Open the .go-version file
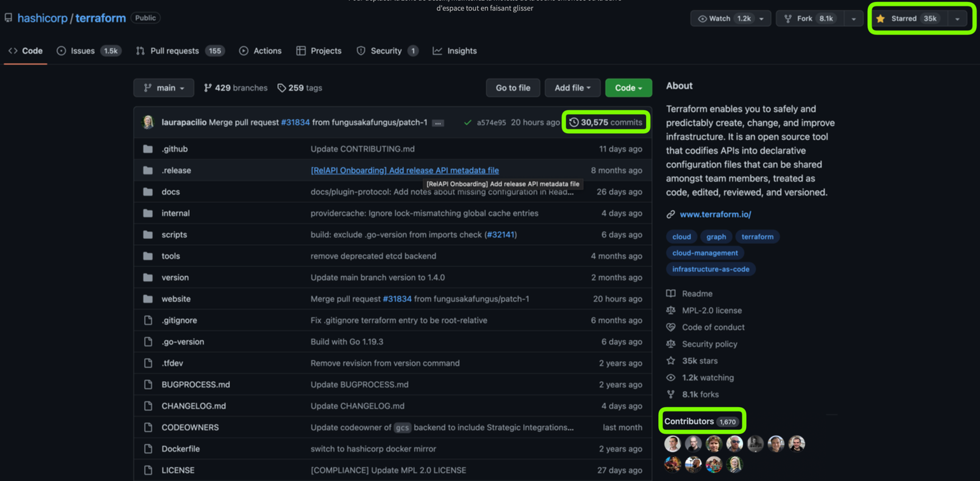The width and height of the screenshot is (980, 481). pos(183,342)
